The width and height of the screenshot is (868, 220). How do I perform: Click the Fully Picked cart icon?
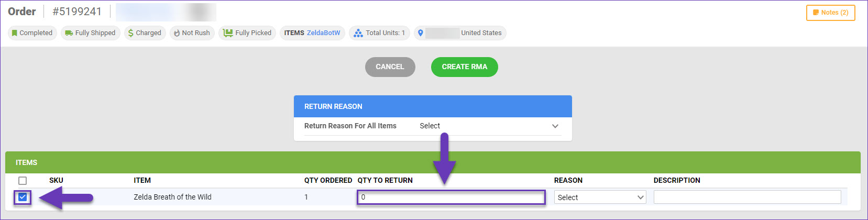pyautogui.click(x=228, y=33)
